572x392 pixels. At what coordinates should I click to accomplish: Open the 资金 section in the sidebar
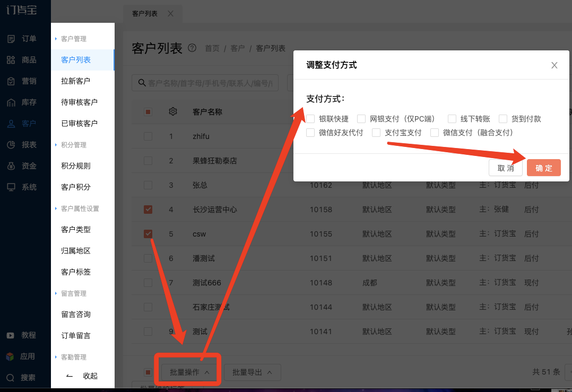pos(22,166)
